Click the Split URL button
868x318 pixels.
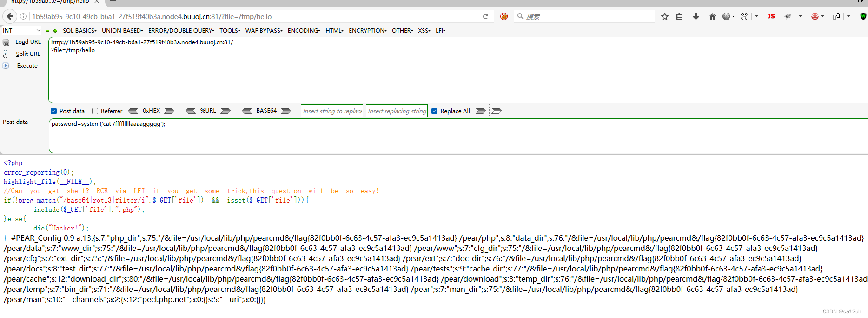click(28, 54)
